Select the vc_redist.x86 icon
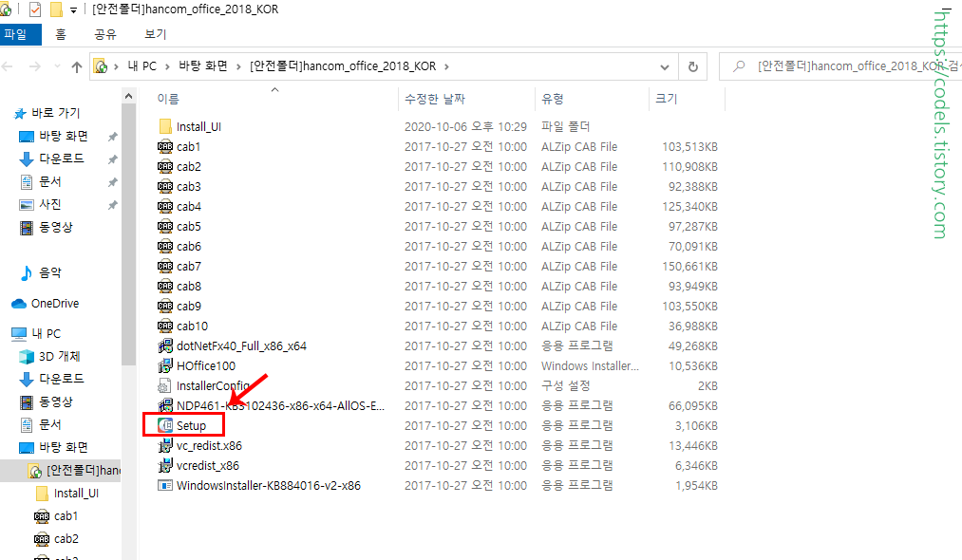 click(165, 445)
